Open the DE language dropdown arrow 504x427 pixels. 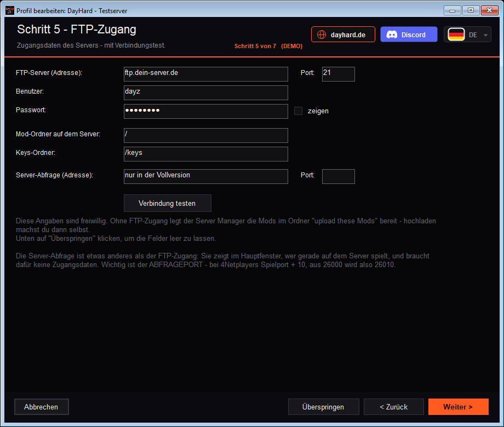485,35
